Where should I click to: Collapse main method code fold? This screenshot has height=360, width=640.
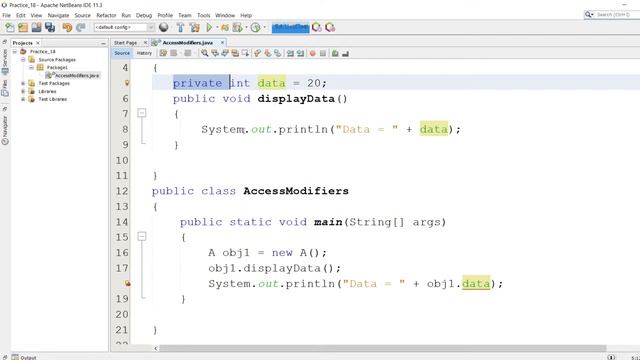click(x=142, y=236)
